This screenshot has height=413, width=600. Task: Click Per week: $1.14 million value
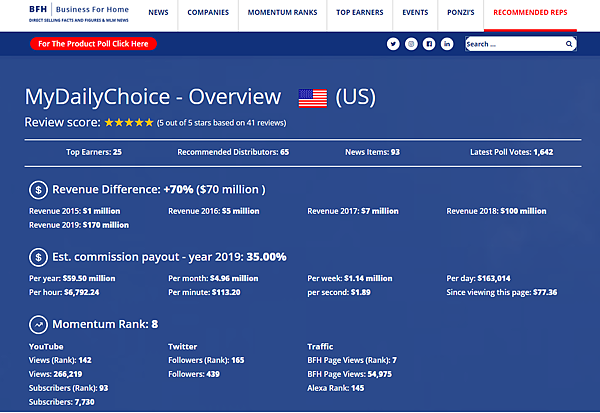click(350, 279)
